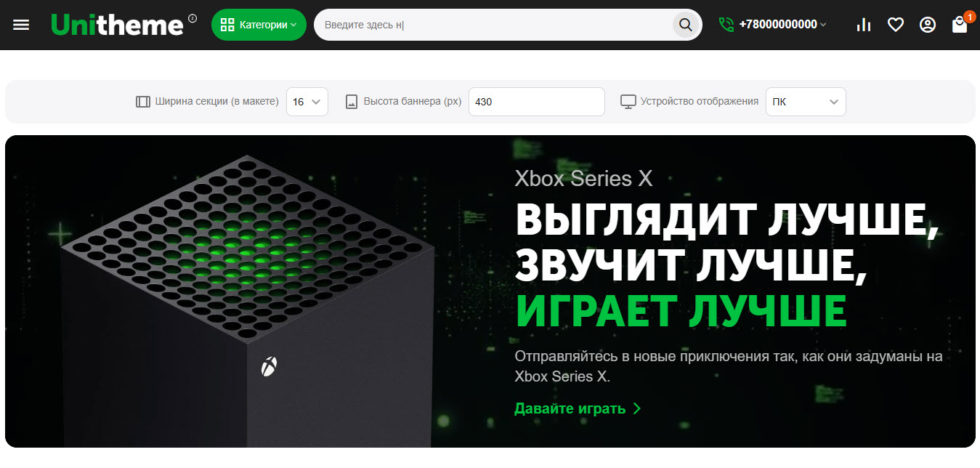This screenshot has width=980, height=468.
Task: Click the small info icon next to the Unitheme logo
Action: coord(193,17)
